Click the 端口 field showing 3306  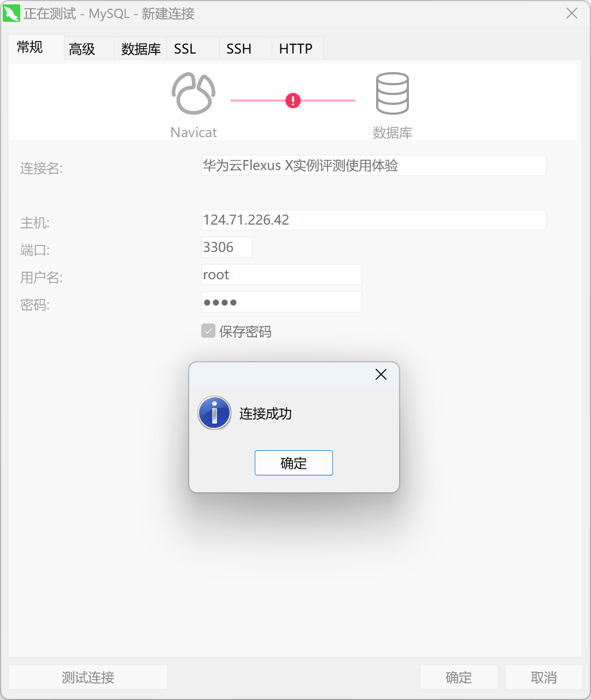click(x=227, y=247)
